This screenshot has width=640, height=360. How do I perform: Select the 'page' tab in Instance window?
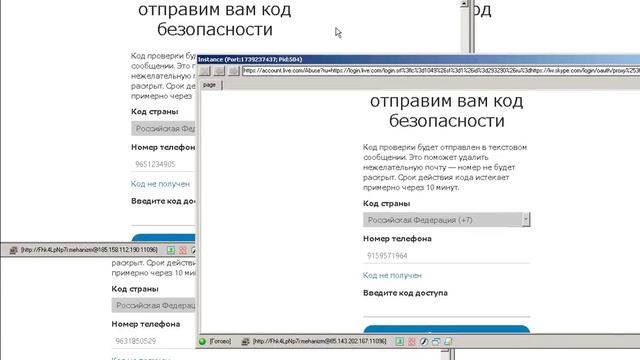[x=209, y=85]
